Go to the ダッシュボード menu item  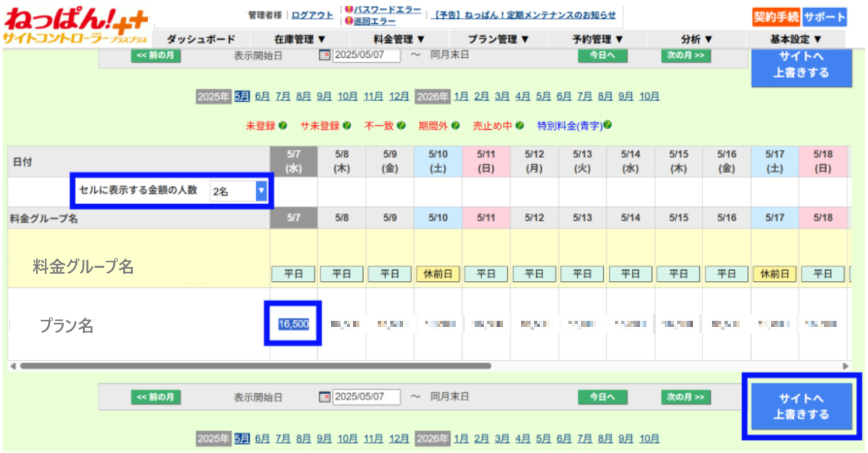coord(201,39)
